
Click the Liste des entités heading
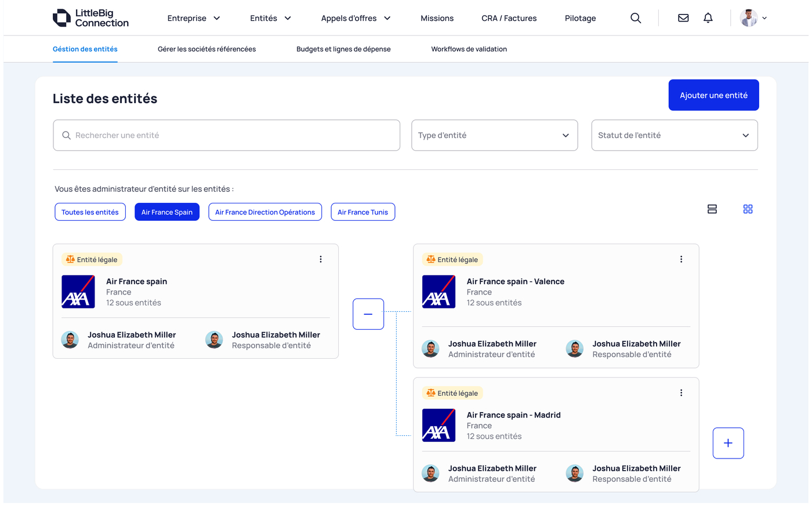(105, 99)
